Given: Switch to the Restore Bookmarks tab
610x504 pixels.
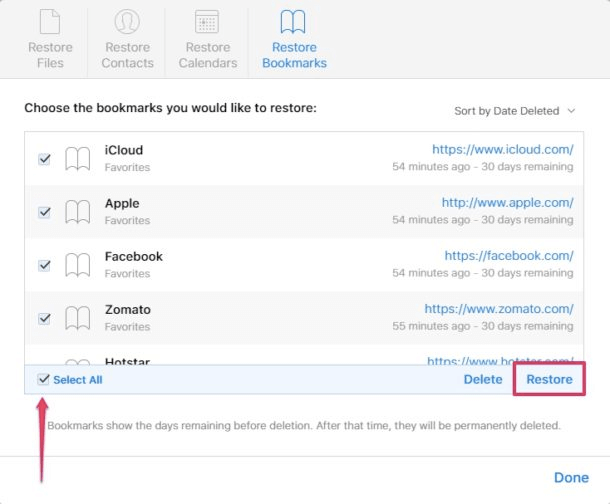Looking at the screenshot, I should point(294,39).
